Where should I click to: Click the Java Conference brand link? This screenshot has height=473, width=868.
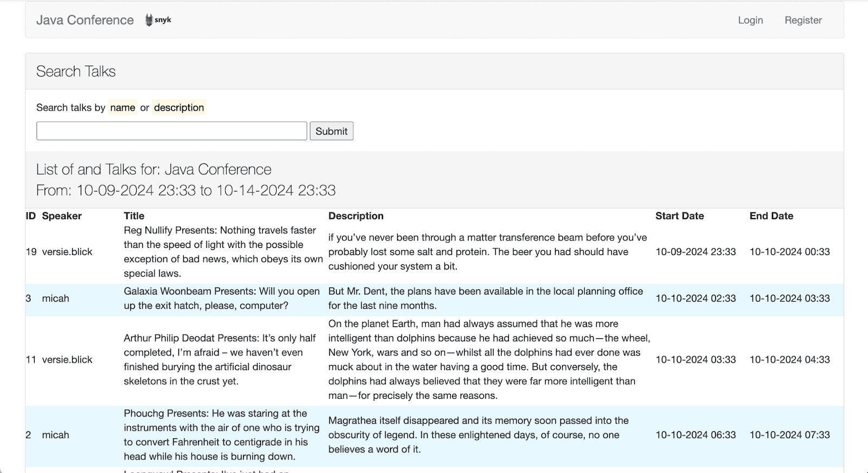[85, 20]
